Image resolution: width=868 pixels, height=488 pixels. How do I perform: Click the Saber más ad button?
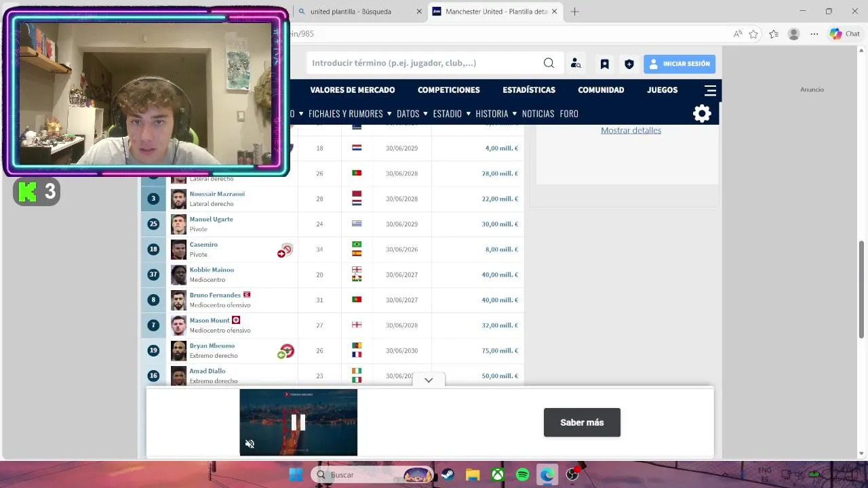click(x=582, y=422)
